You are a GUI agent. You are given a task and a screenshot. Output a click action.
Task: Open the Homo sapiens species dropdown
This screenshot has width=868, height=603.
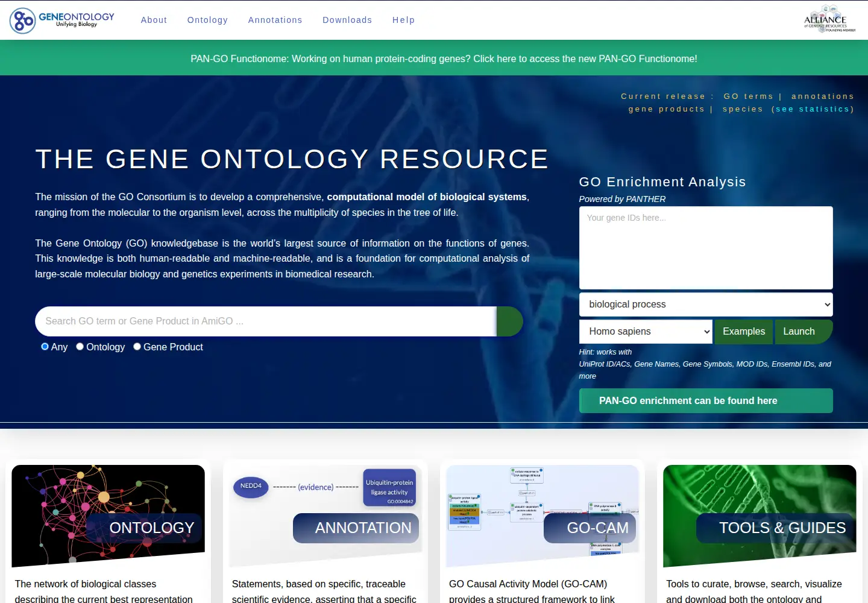click(646, 332)
